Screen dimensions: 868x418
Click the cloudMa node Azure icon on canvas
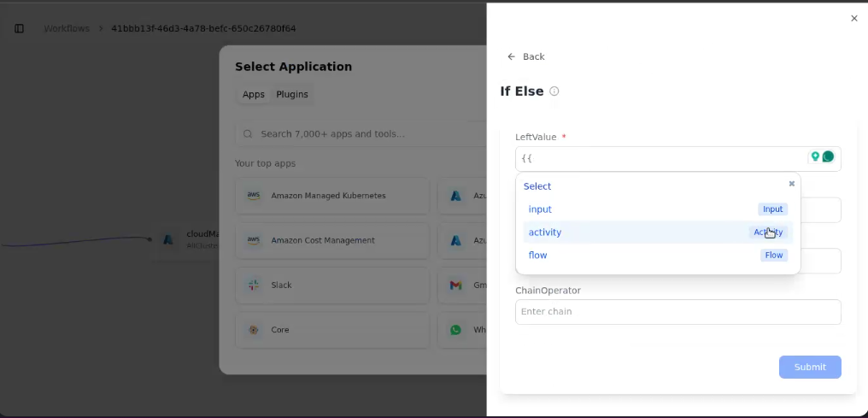pos(167,239)
